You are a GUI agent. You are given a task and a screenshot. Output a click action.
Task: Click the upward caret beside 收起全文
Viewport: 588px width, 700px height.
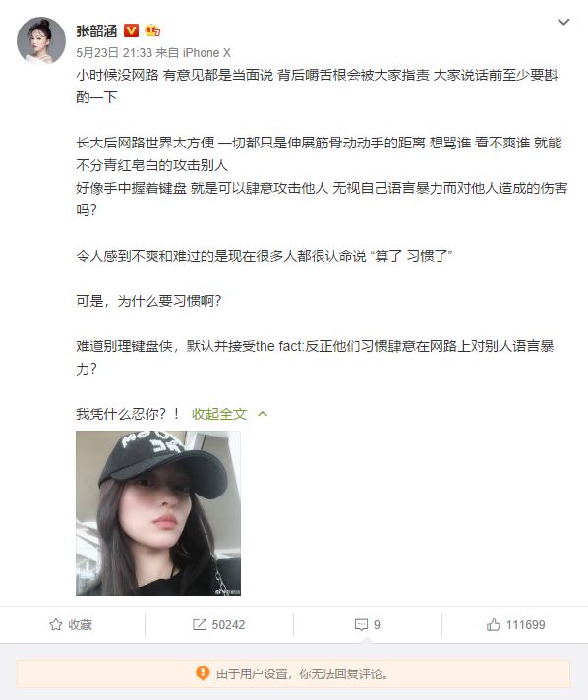pyautogui.click(x=263, y=414)
